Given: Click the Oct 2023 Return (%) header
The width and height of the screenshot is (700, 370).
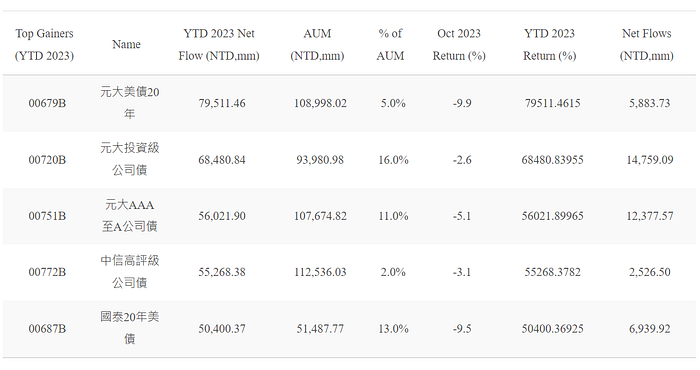Looking at the screenshot, I should 459,45.
